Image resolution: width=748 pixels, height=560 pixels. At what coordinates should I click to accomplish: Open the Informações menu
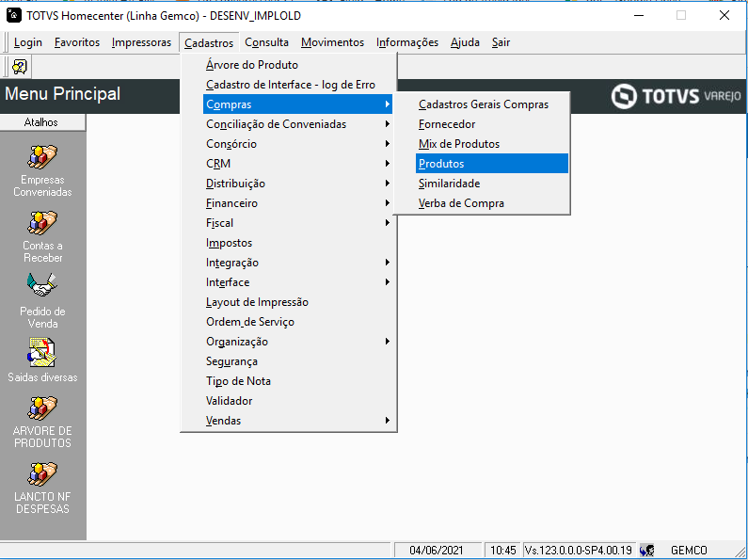(x=406, y=42)
